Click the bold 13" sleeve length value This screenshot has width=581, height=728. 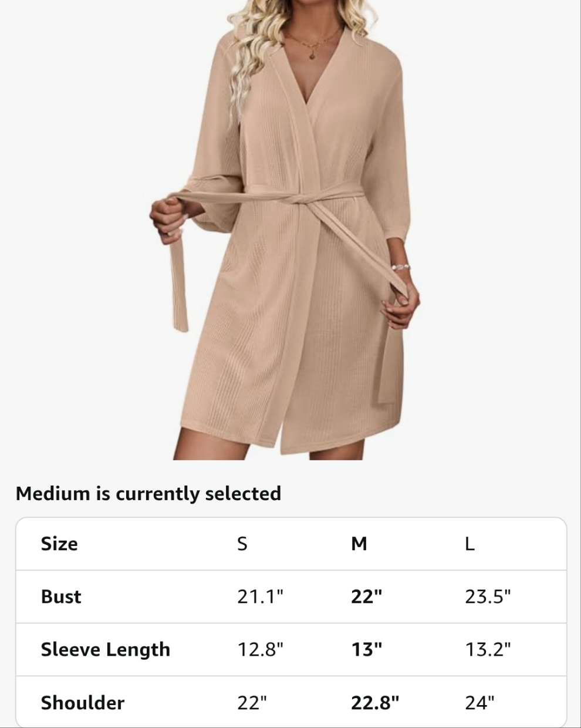tap(367, 649)
